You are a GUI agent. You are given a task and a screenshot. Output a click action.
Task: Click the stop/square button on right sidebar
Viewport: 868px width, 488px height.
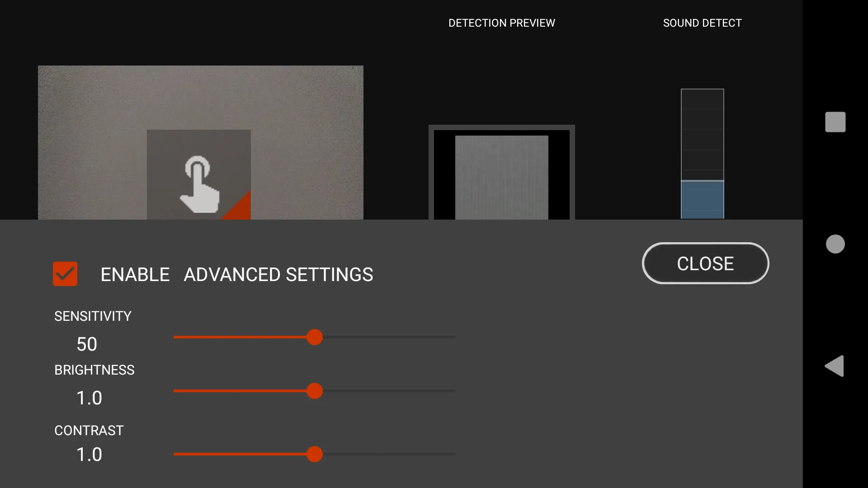click(835, 122)
